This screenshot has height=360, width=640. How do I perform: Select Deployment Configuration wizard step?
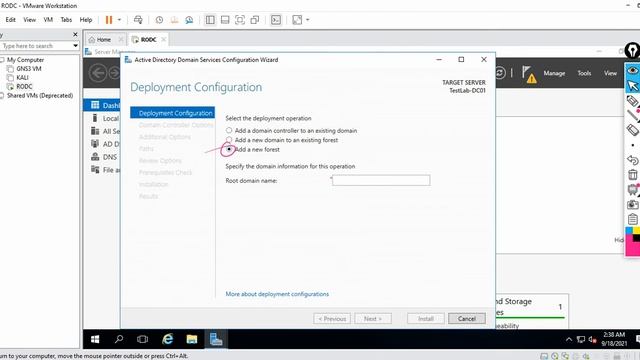pyautogui.click(x=172, y=113)
